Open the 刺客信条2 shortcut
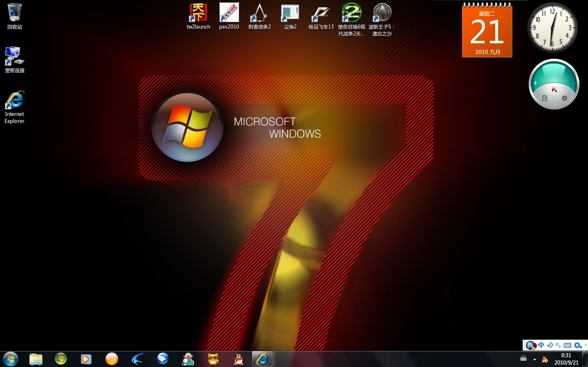Image resolution: width=588 pixels, height=367 pixels. pyautogui.click(x=259, y=16)
